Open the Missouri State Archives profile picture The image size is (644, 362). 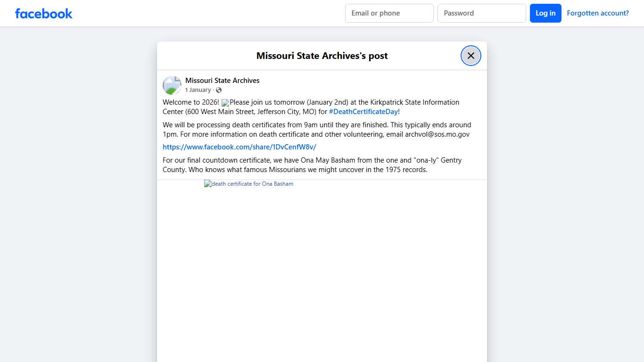point(172,85)
